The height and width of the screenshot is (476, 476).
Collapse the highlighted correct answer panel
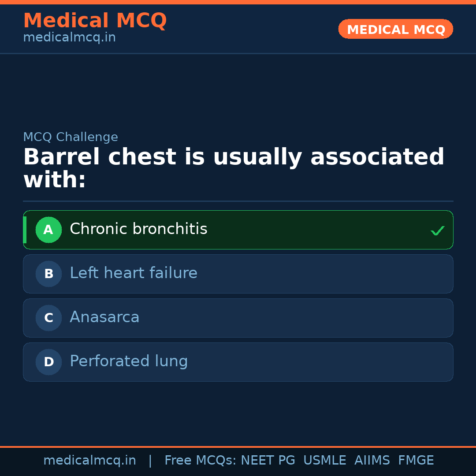[x=238, y=230]
